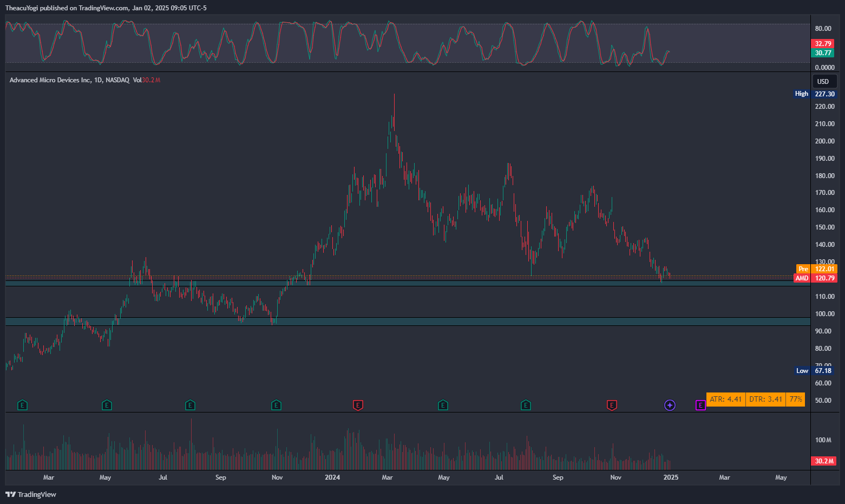Click the 60.00 price axis label
845x504 pixels.
pos(823,383)
